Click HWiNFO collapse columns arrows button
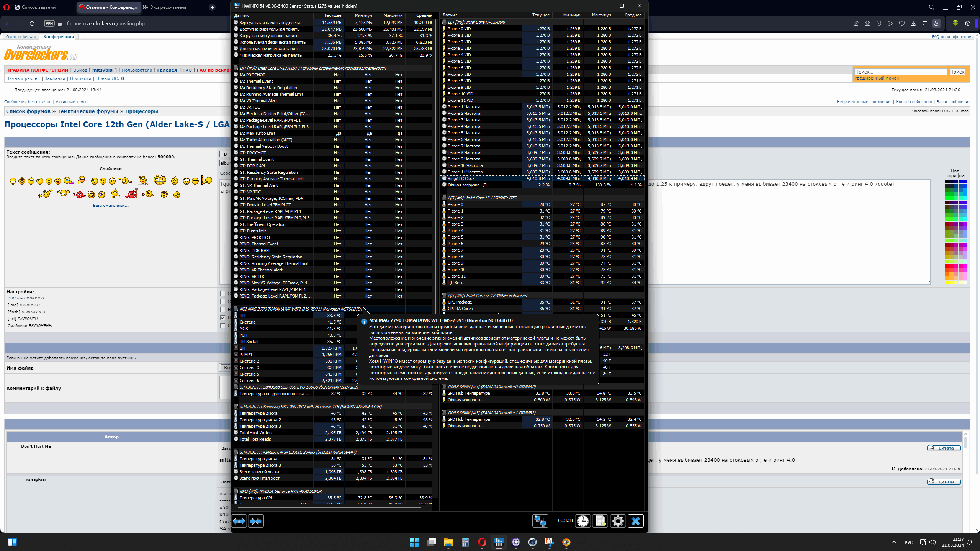Image resolution: width=980 pixels, height=551 pixels. point(255,521)
